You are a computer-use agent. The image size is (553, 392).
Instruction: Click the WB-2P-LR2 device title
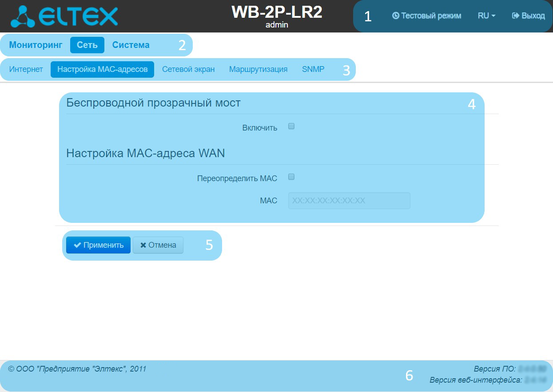click(277, 12)
